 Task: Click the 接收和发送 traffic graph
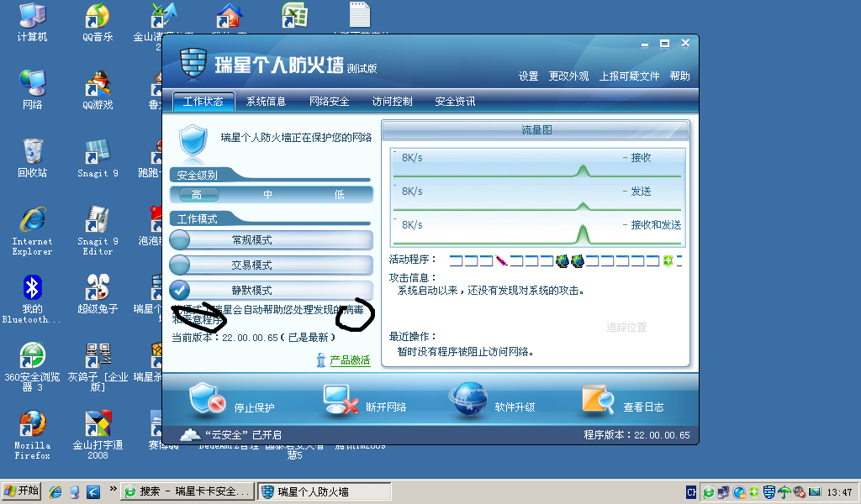(537, 232)
